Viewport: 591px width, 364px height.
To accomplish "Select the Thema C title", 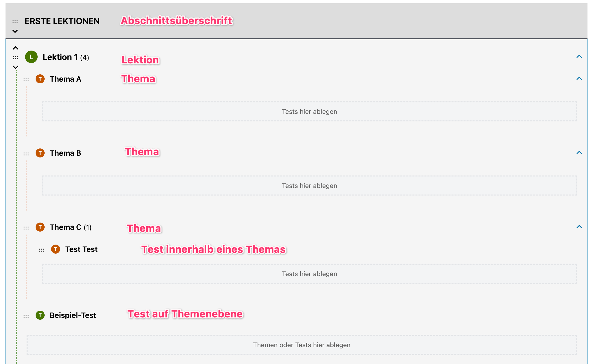I will click(x=66, y=227).
